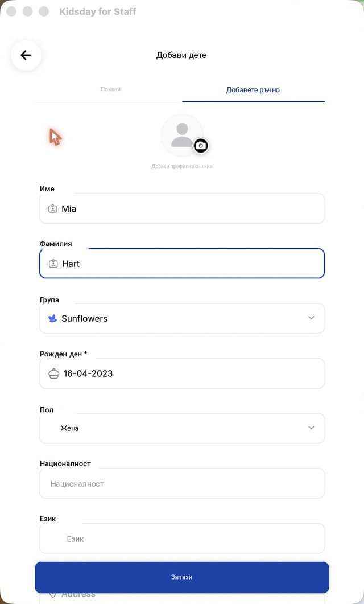Open the birthday field 16-04-2023
364x604 pixels.
point(182,373)
